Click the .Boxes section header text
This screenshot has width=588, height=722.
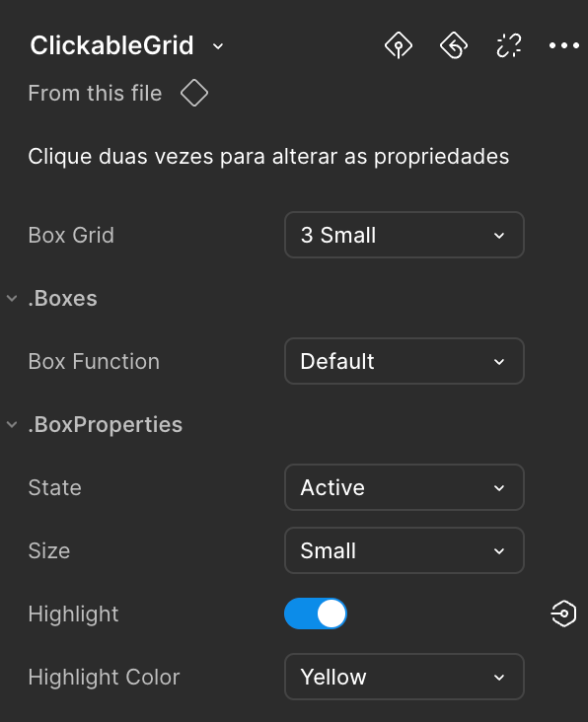(62, 299)
